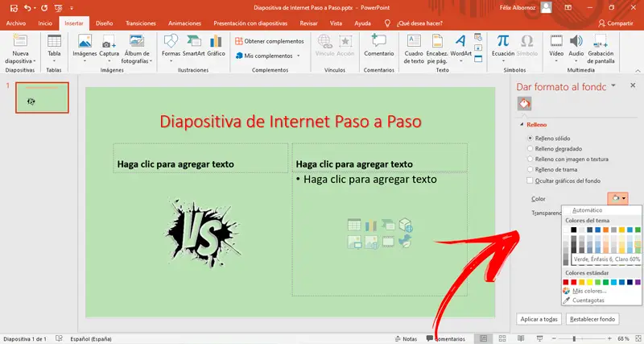Open the Transiciones tab
The height and width of the screenshot is (344, 644).
141,23
